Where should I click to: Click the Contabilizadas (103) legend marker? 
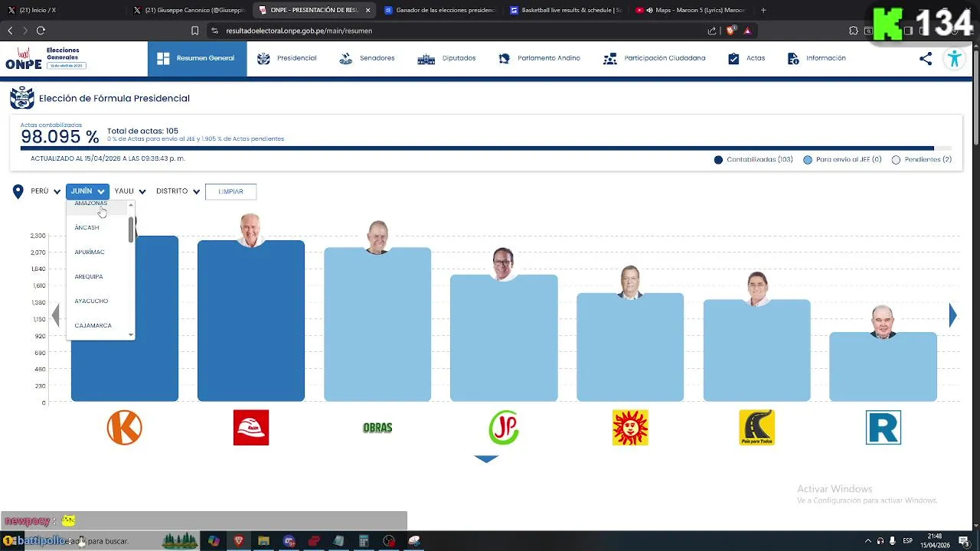(x=718, y=160)
